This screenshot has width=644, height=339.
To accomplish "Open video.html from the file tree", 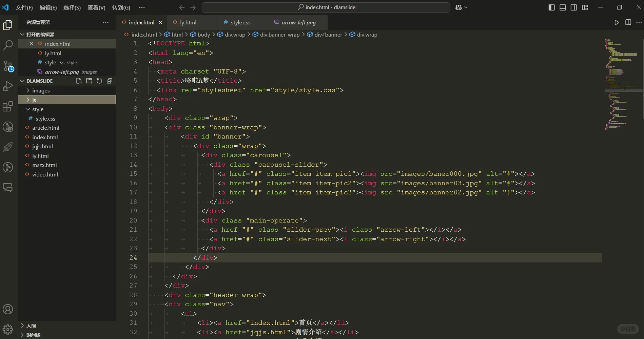I will pyautogui.click(x=67, y=174).
